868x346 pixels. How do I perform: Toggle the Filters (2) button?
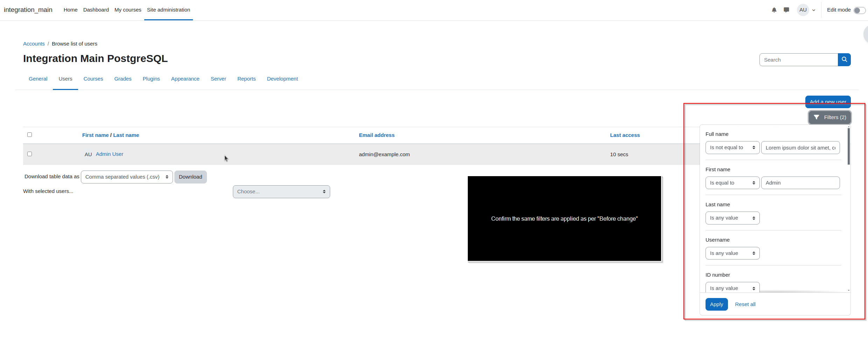(829, 117)
